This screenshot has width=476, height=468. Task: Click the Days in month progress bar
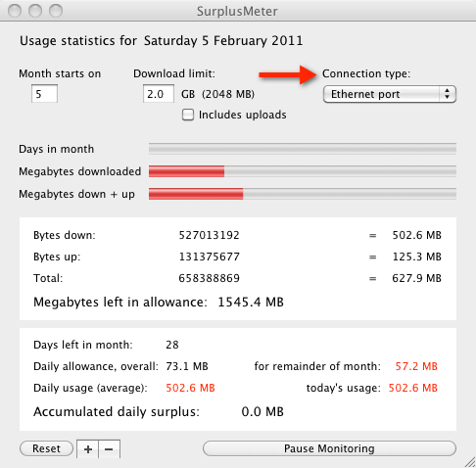[x=303, y=149]
